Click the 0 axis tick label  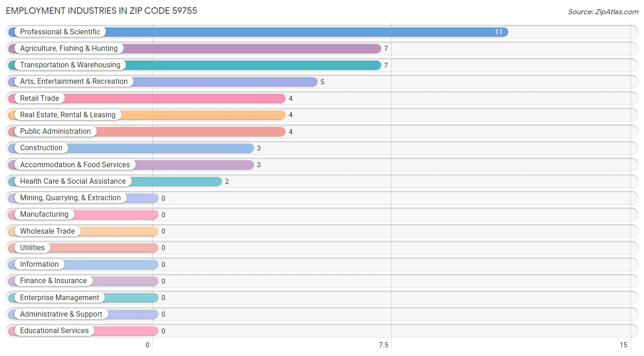[147, 345]
